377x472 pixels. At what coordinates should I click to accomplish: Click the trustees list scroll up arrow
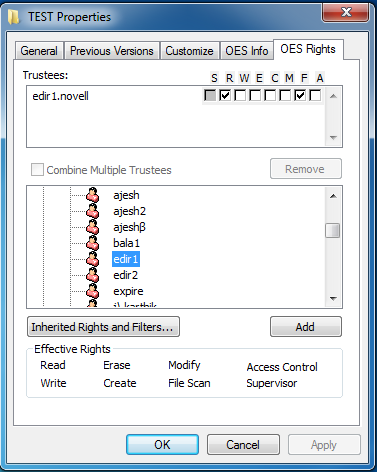(333, 96)
